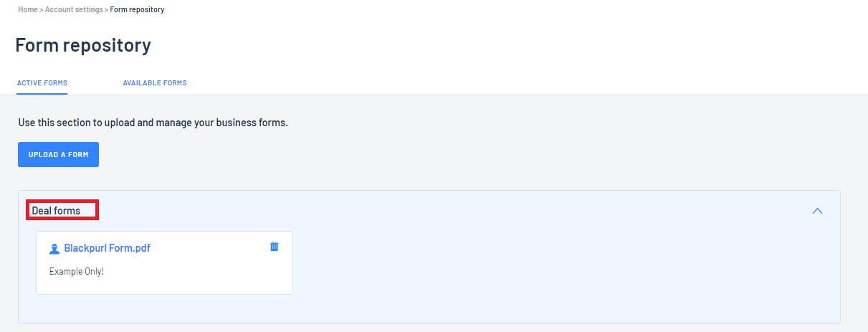868x332 pixels.
Task: Go to Home in the breadcrumb
Action: (x=28, y=9)
